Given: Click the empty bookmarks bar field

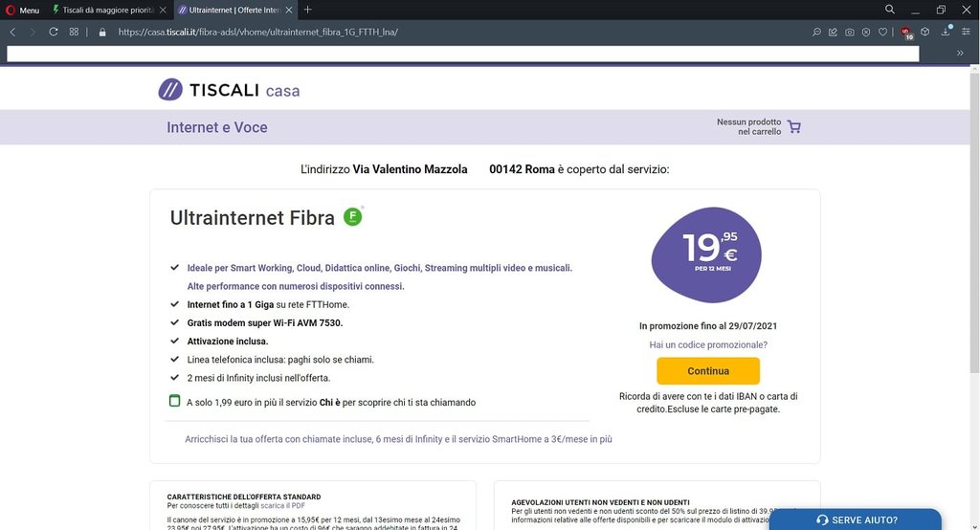Looking at the screenshot, I should (x=462, y=54).
